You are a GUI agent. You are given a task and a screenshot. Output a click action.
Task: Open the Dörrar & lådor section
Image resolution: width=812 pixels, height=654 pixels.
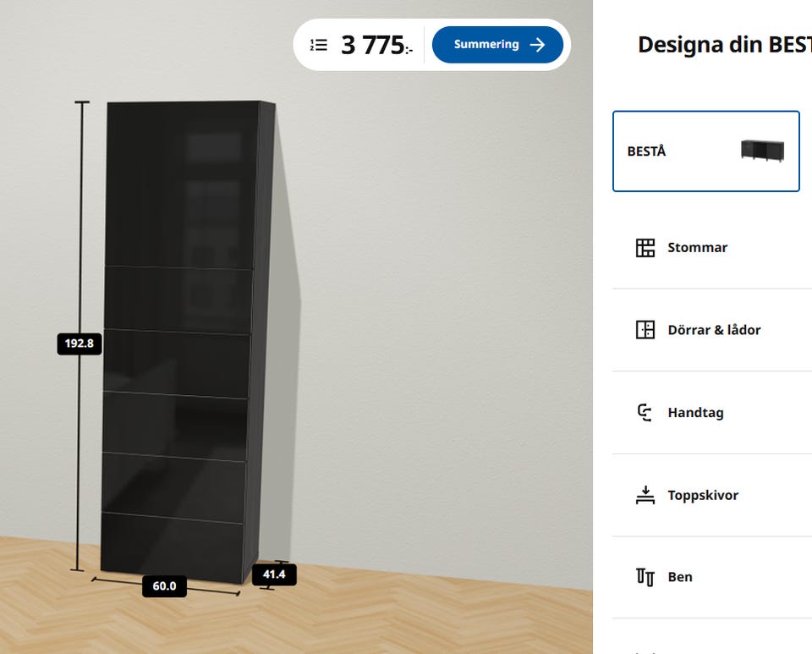coord(714,330)
